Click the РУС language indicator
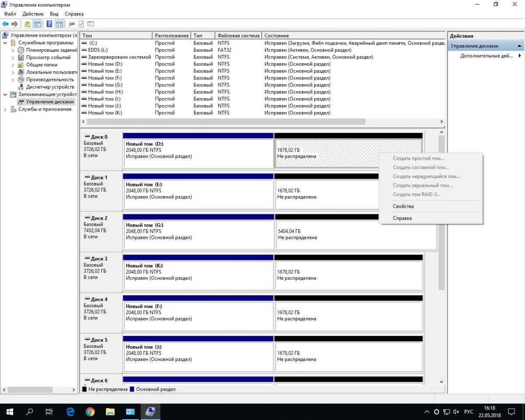The width and height of the screenshot is (525, 420). point(469,412)
